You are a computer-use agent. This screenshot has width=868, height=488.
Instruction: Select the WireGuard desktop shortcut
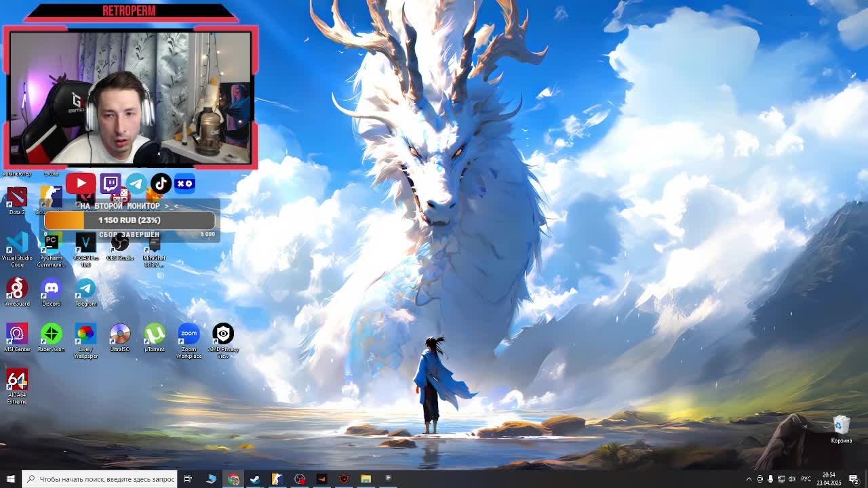point(17,292)
